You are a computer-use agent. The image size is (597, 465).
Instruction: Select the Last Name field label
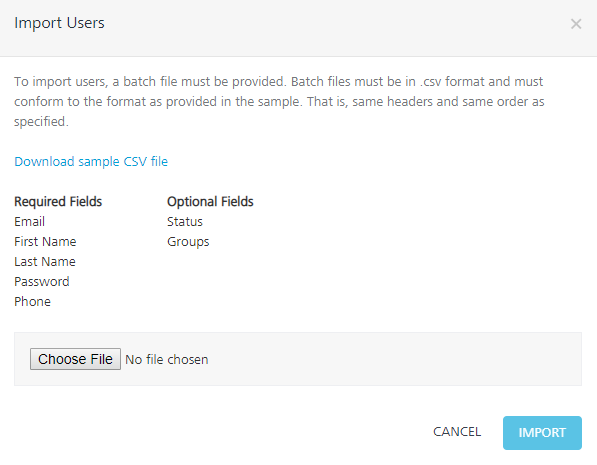tap(45, 262)
